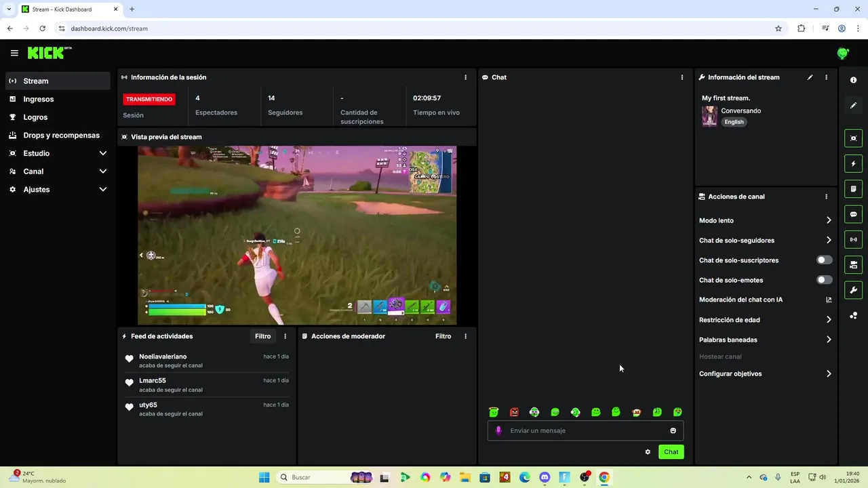Toggle Chat de solo-emotes switch
The height and width of the screenshot is (488, 868).
824,280
